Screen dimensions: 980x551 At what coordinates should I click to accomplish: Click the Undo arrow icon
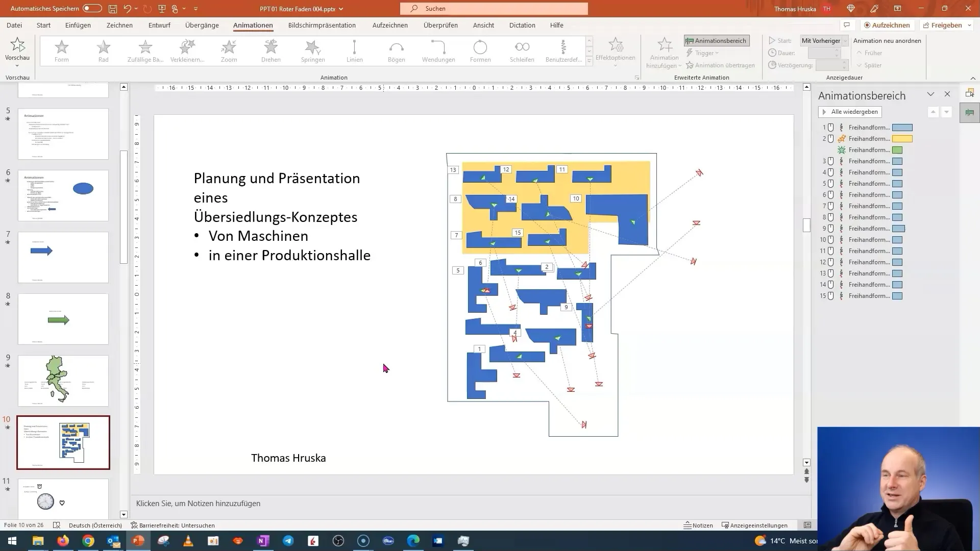pos(127,9)
